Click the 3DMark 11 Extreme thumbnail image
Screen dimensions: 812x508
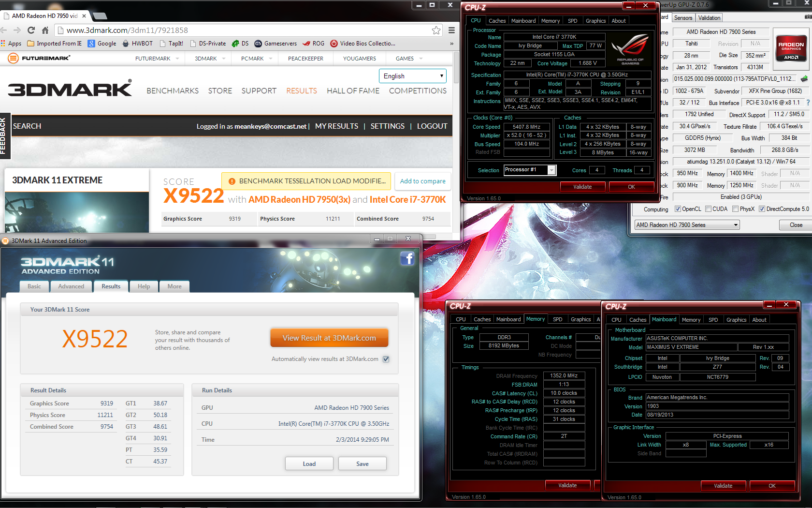(77, 212)
